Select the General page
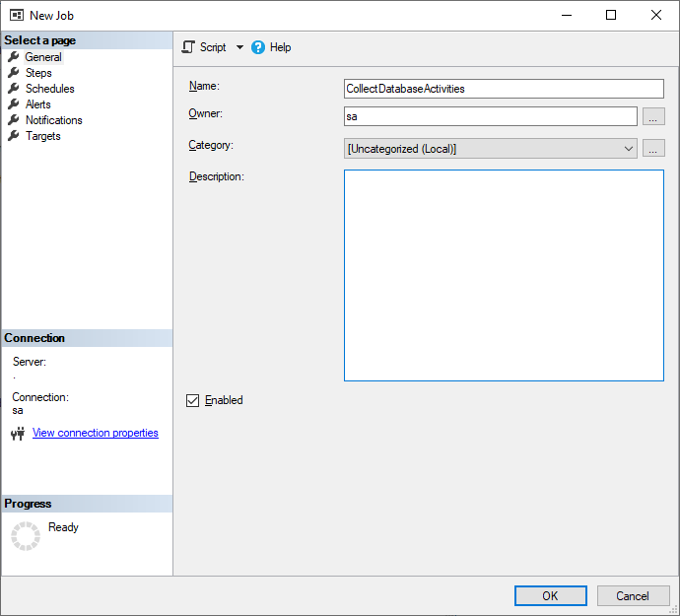680x616 pixels. 43,57
